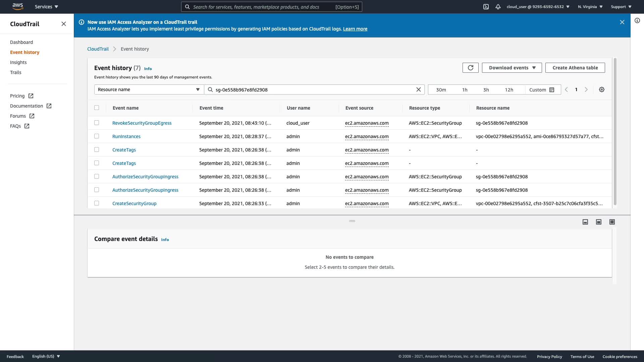The height and width of the screenshot is (362, 644).
Task: Collapse the split panel to bottom
Action: [585, 222]
